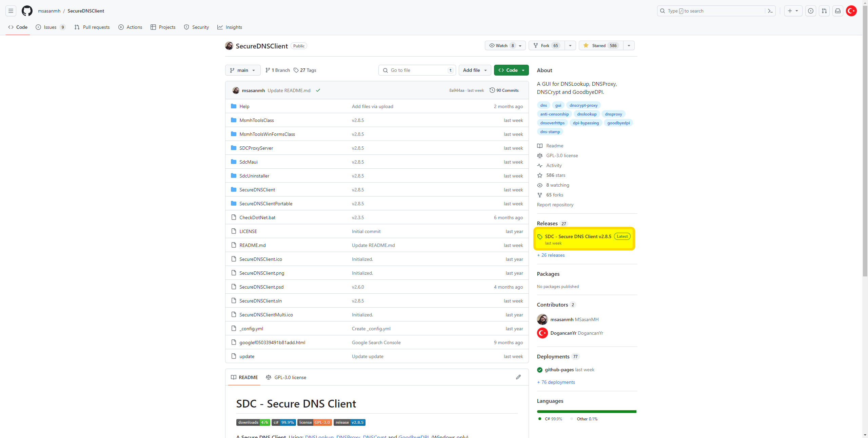Click the GitHub Octocat logo

click(x=27, y=11)
